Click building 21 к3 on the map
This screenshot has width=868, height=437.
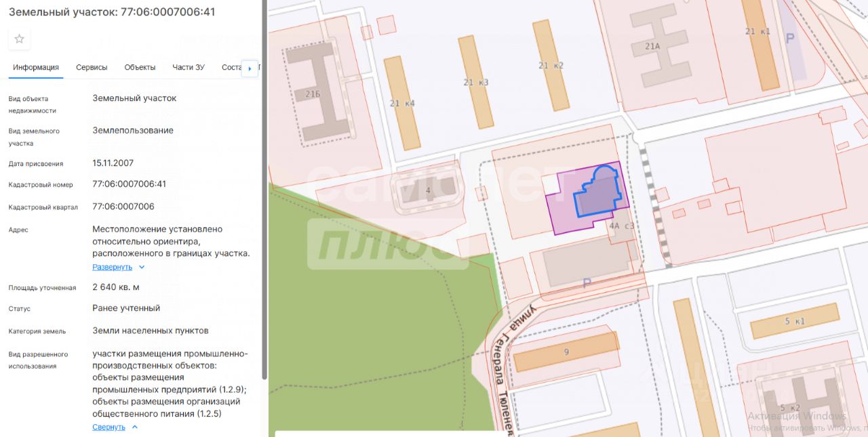coord(475,82)
